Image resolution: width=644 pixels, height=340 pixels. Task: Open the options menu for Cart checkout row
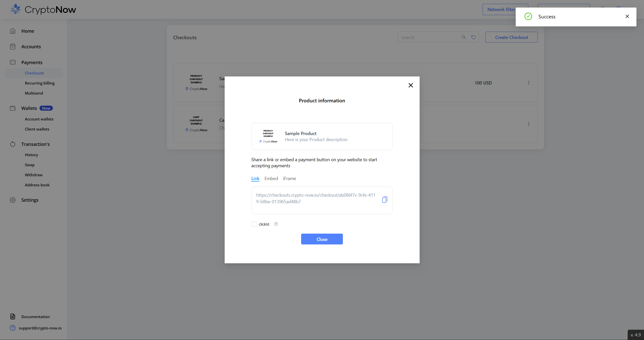529,124
